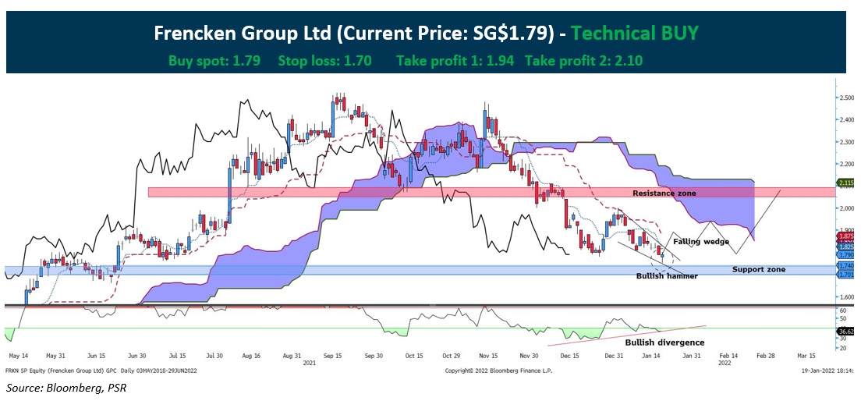This screenshot has width=868, height=401.
Task: Click the 'Dec 31' date axis label
Action: click(613, 356)
